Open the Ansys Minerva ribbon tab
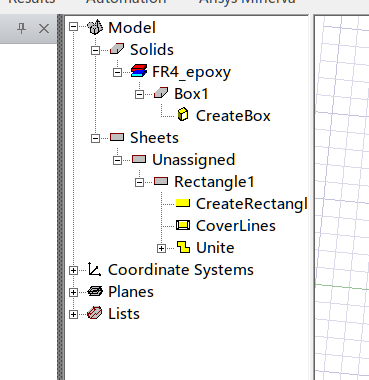The height and width of the screenshot is (380, 369). tap(247, 2)
